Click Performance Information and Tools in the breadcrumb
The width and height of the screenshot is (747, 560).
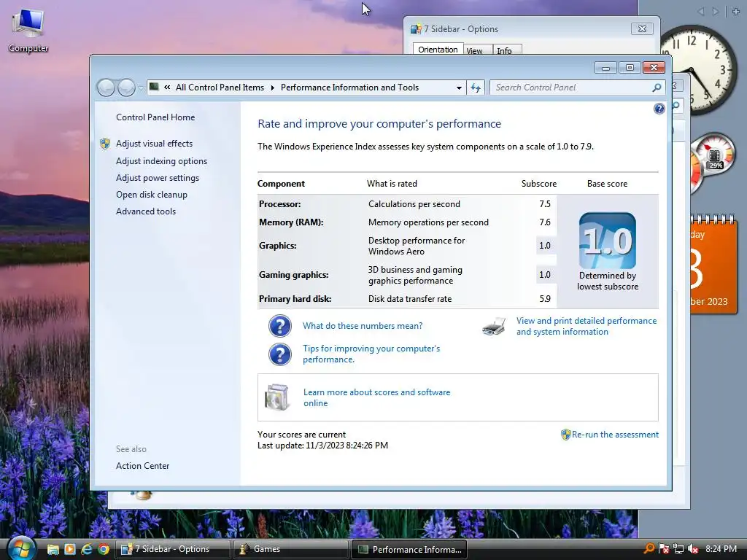coord(349,87)
